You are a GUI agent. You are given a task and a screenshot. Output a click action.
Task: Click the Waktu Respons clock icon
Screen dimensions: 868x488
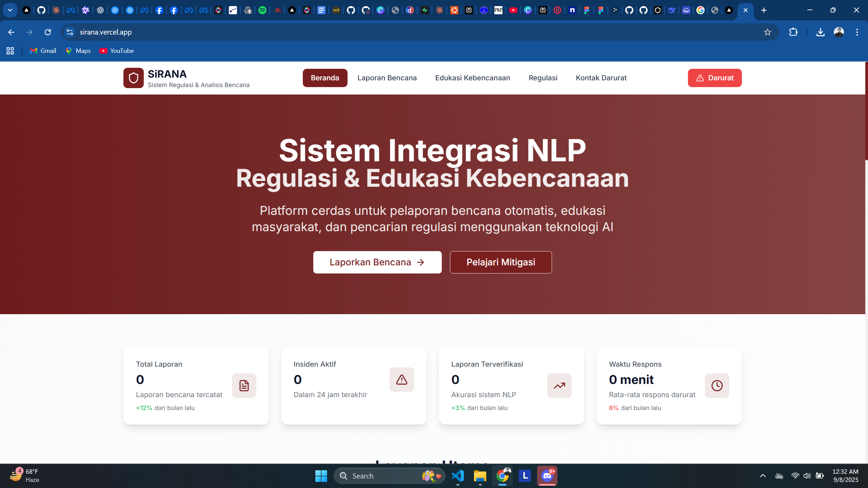(717, 386)
